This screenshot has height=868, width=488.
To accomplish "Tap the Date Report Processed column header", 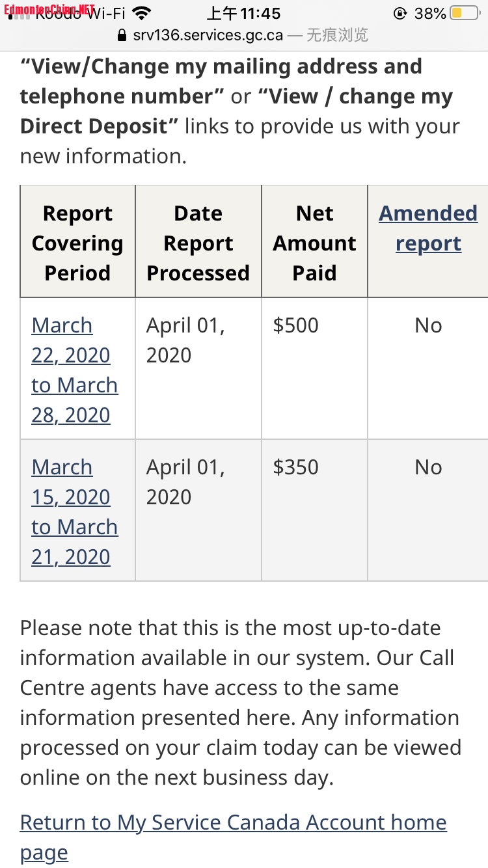I will tap(198, 243).
